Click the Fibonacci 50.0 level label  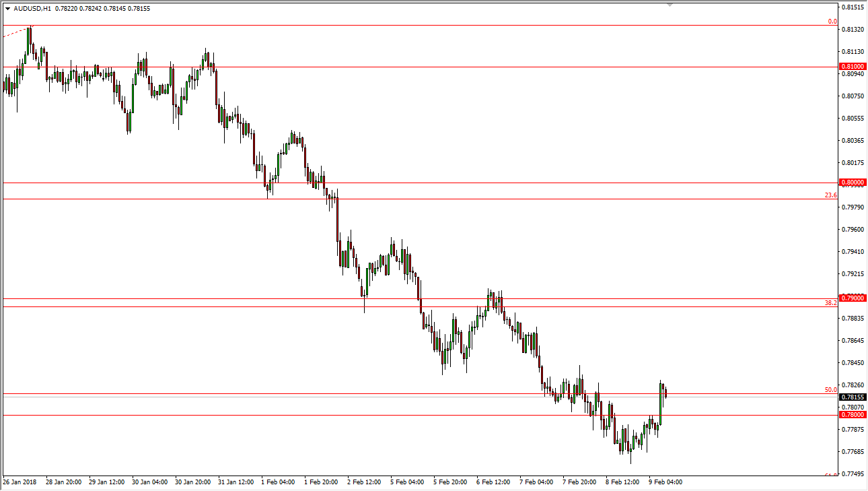[831, 390]
